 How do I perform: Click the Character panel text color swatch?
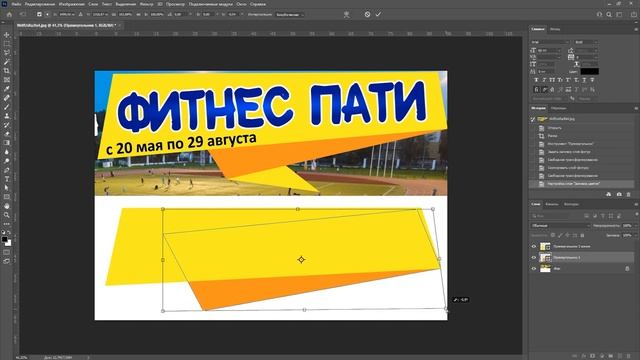point(589,71)
